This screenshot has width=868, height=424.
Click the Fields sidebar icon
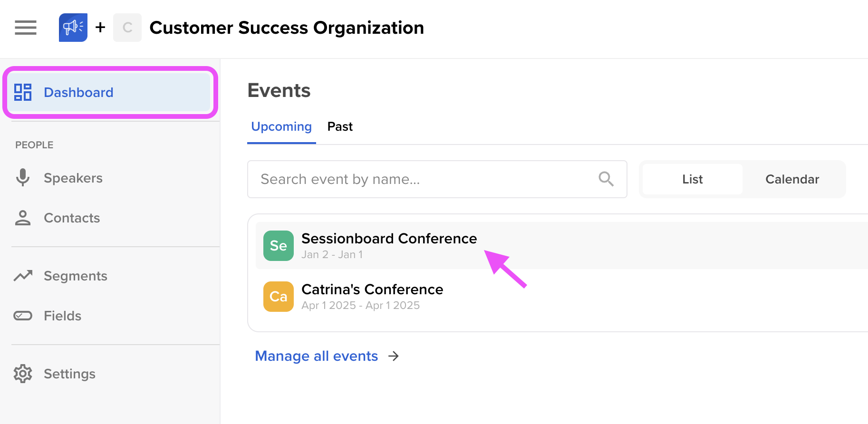[x=23, y=316]
